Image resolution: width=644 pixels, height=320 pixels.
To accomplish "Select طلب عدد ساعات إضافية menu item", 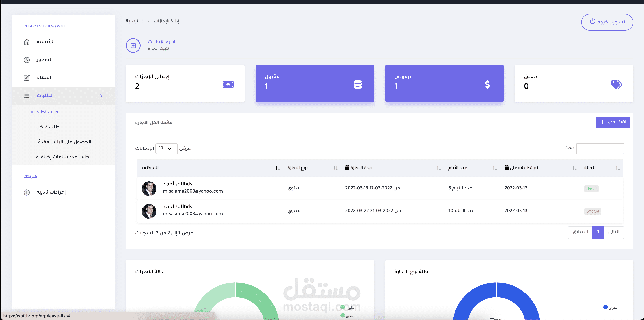I will tap(62, 157).
